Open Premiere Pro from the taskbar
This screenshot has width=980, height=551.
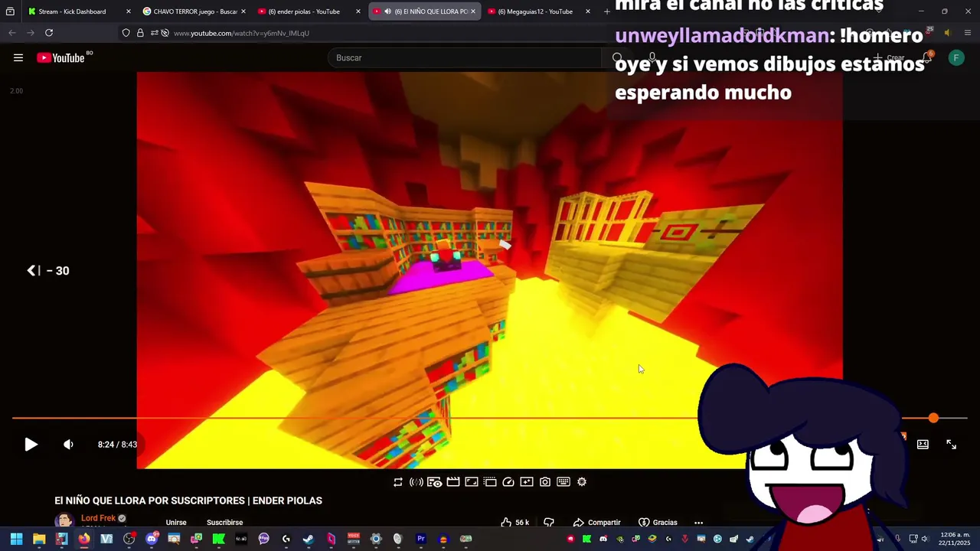tap(420, 539)
